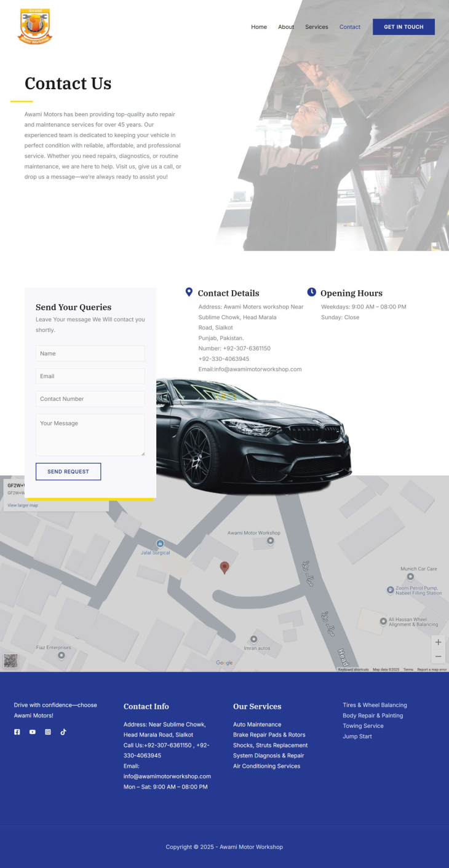Click Ali Hassan Wheel Alignment map marker

(x=383, y=621)
